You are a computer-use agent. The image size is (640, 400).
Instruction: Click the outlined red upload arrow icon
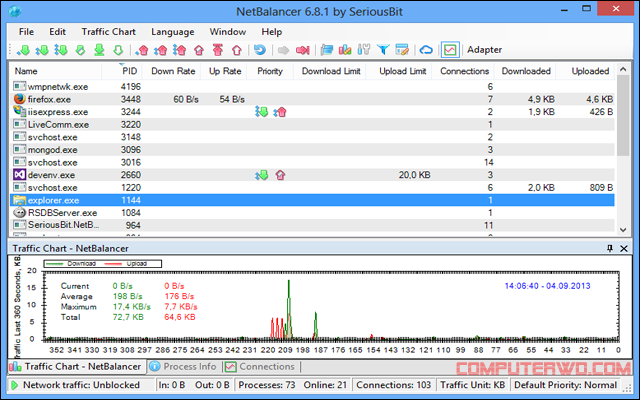(237, 50)
